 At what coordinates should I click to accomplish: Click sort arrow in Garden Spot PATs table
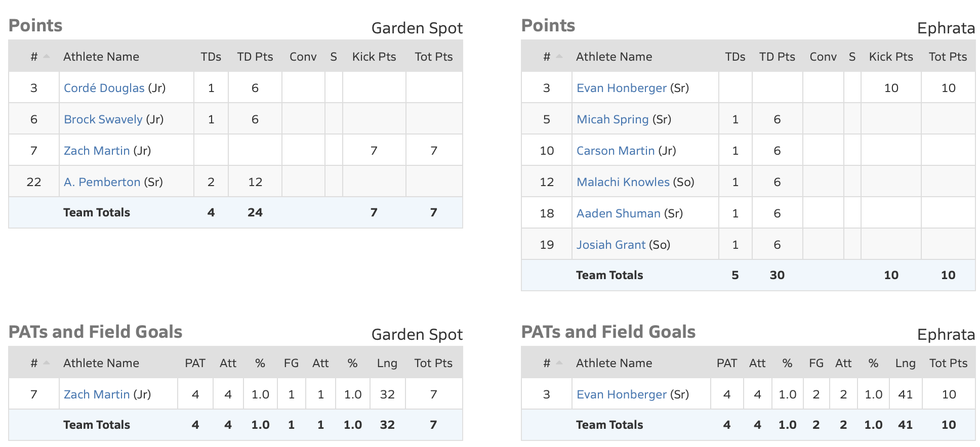pos(47,363)
